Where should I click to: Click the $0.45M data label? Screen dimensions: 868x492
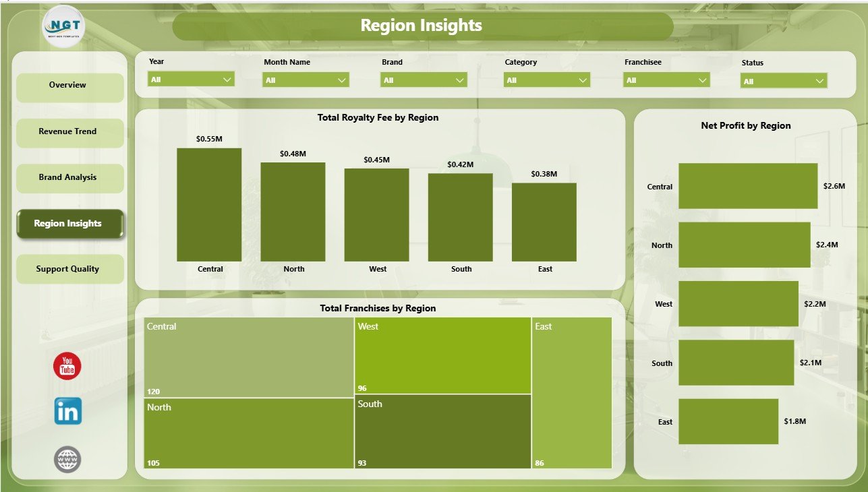[x=376, y=160]
